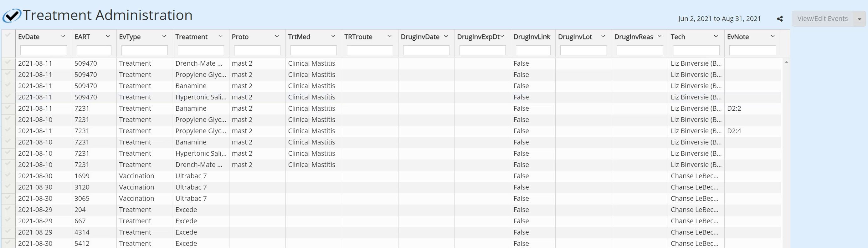
Task: Sort by the EART column header
Action: click(x=82, y=37)
